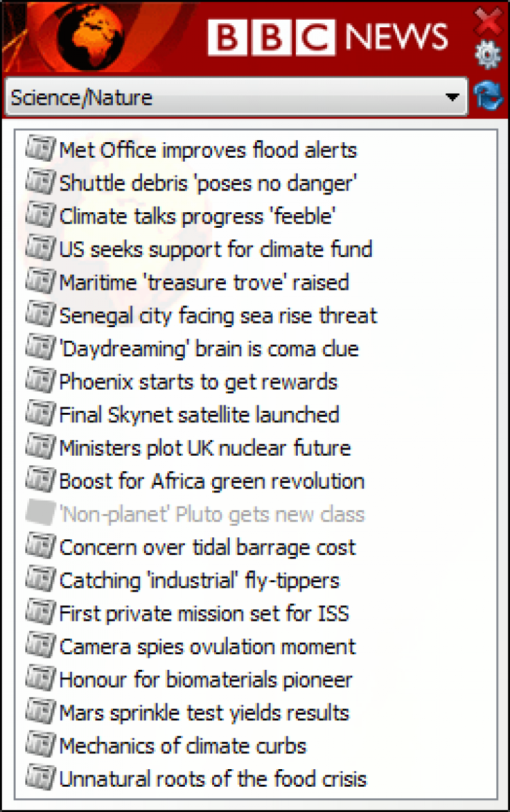
Task: Open the Science/Nature category dropdown
Action: tap(236, 97)
